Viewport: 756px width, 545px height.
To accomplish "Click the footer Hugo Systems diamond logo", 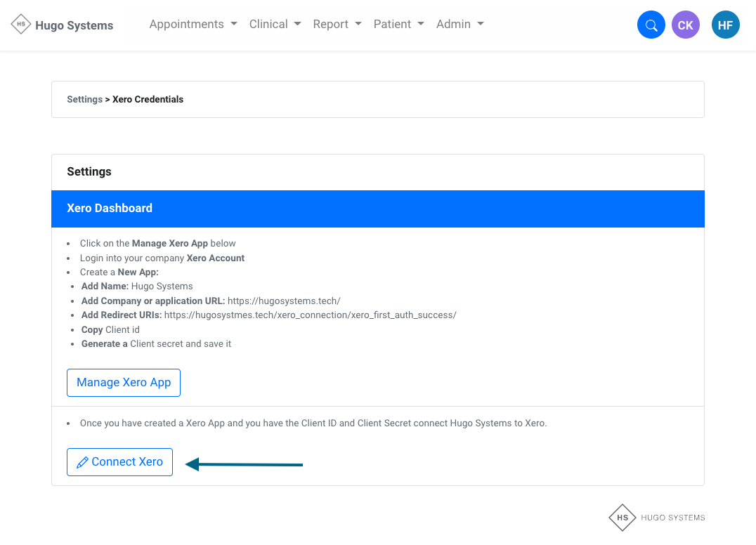I will pyautogui.click(x=622, y=518).
